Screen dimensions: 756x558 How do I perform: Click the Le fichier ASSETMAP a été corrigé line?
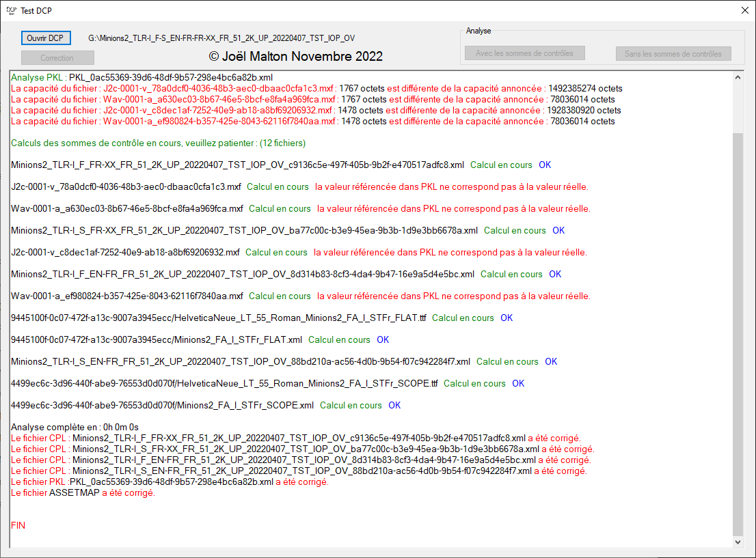(83, 493)
